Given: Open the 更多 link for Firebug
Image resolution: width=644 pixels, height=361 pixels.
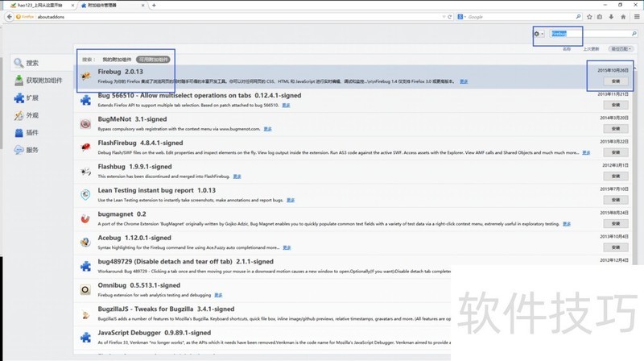Looking at the screenshot, I should [x=464, y=81].
